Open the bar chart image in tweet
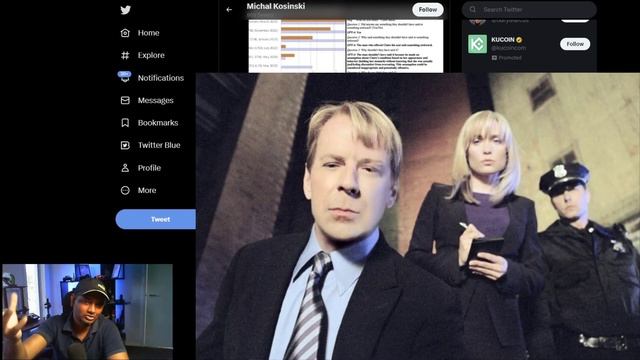 297,46
